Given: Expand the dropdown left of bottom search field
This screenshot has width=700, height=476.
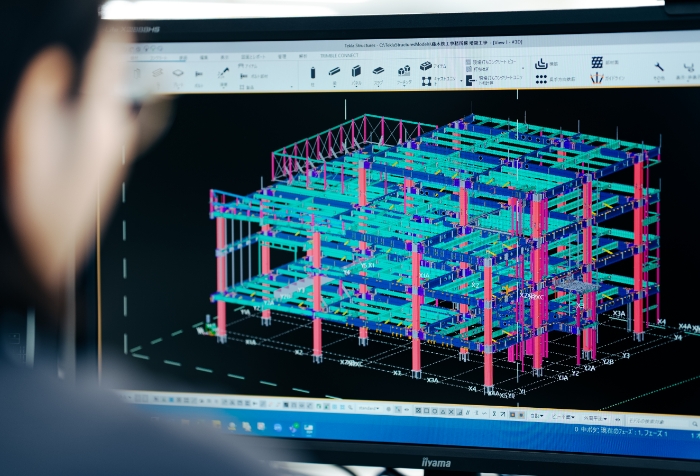Looking at the screenshot, I should pos(593,418).
